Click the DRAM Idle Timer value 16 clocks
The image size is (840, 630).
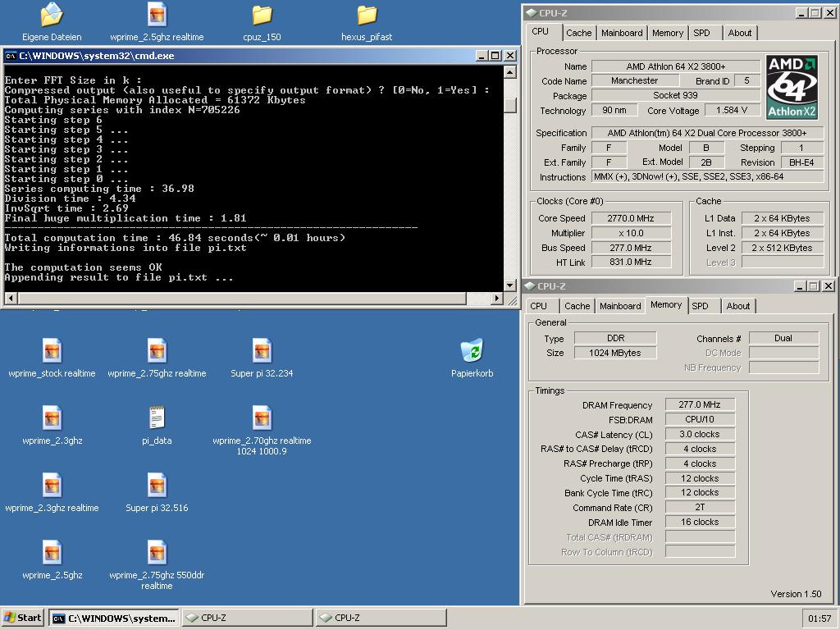pos(700,522)
